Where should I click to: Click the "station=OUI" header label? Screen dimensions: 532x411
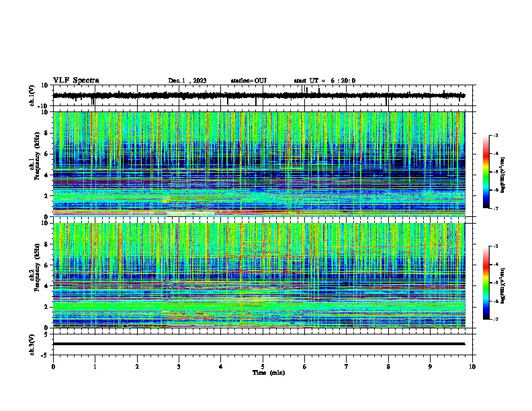pos(249,81)
